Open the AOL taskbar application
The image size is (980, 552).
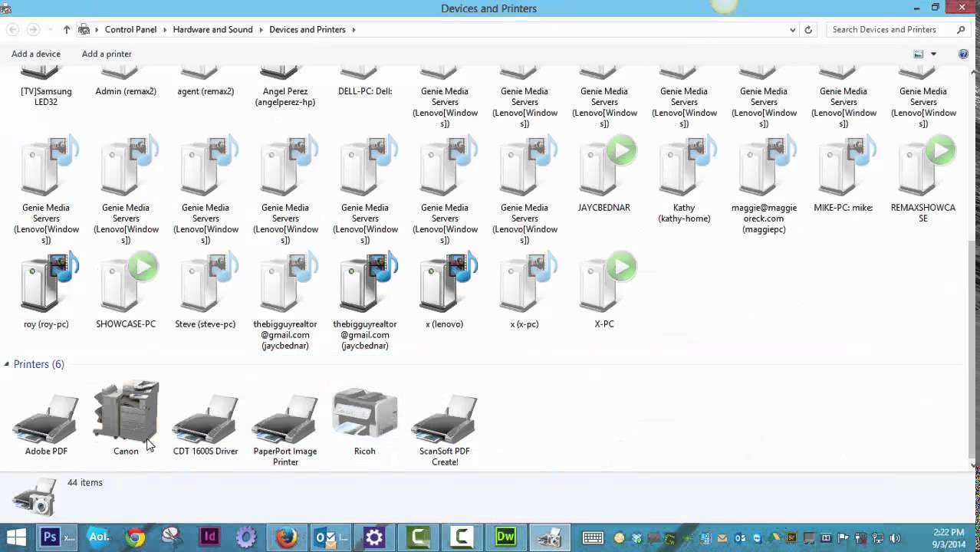(99, 537)
